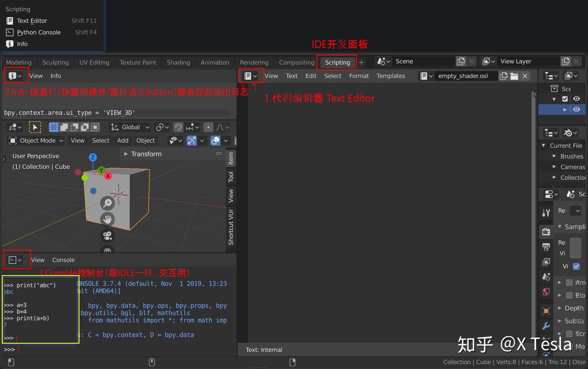Toggle the Viewport checkbox in Sampling panel
This screenshot has width=588, height=369.
pos(576,266)
